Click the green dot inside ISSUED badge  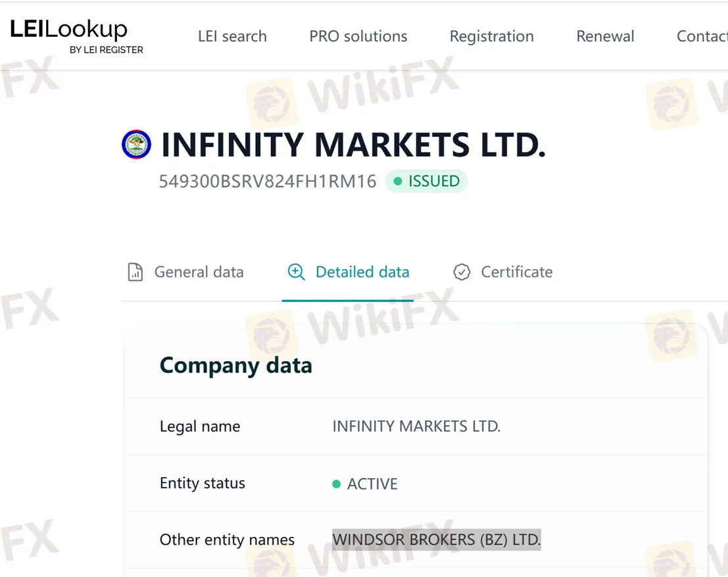[x=397, y=182]
